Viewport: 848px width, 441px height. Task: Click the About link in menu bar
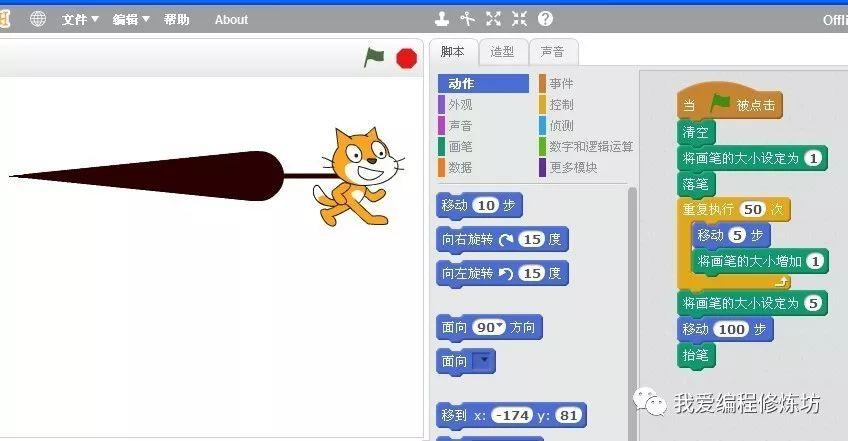click(231, 19)
